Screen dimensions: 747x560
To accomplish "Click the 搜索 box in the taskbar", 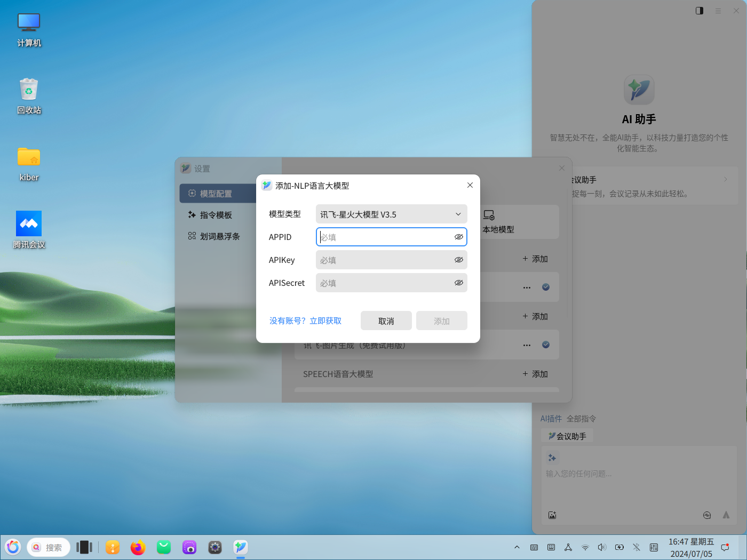I will point(49,547).
